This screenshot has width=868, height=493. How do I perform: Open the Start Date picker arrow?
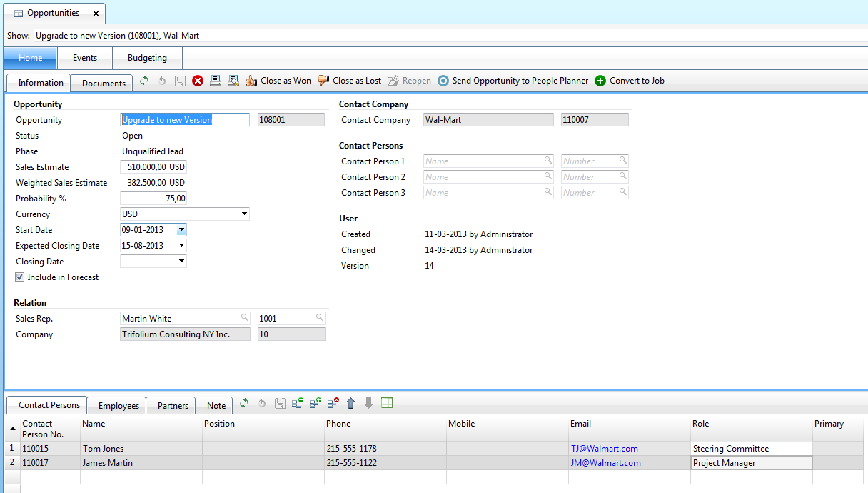pyautogui.click(x=181, y=230)
